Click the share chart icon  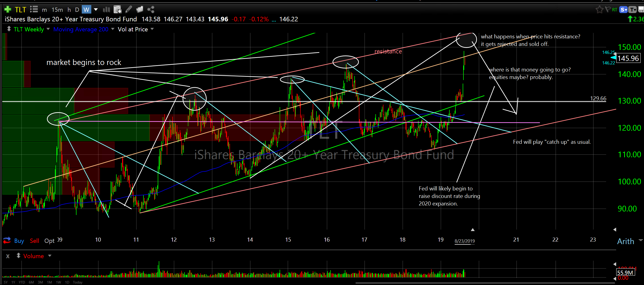pos(151,10)
